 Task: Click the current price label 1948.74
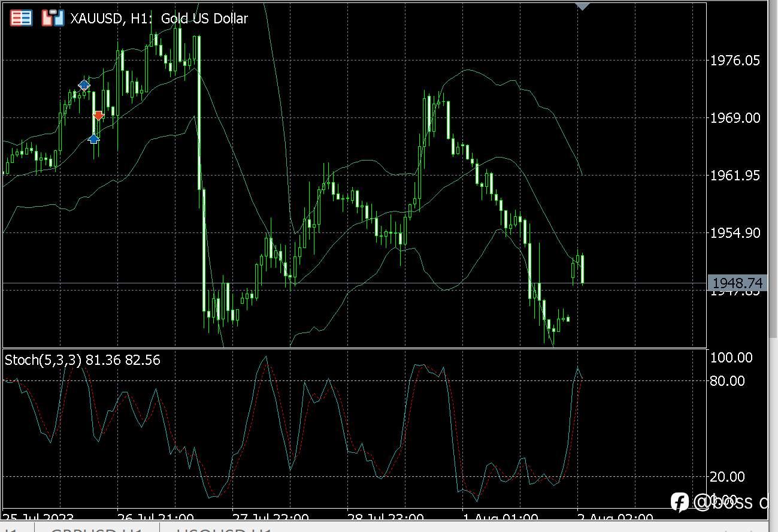(x=736, y=283)
